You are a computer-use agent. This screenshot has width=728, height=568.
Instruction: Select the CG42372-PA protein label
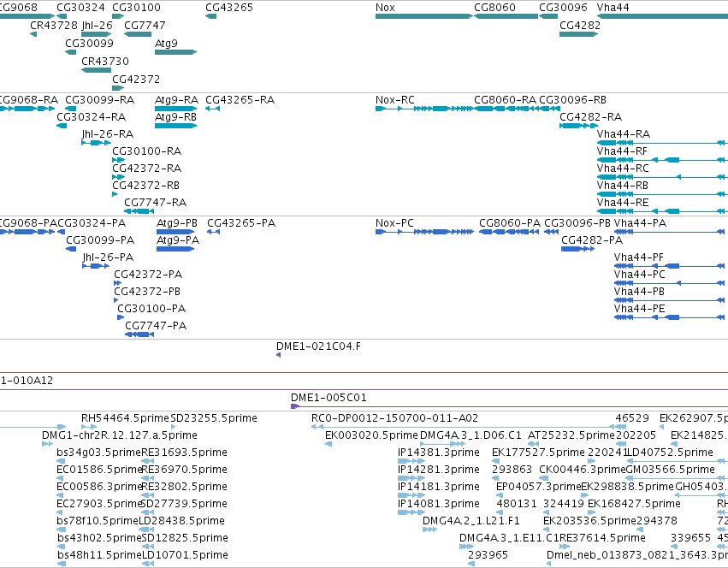[148, 275]
